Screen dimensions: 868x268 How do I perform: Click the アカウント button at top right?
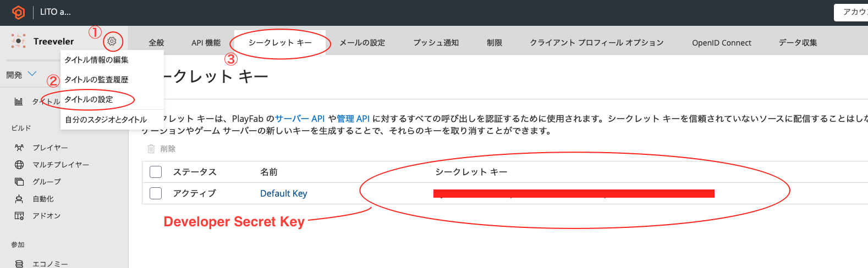tap(851, 12)
